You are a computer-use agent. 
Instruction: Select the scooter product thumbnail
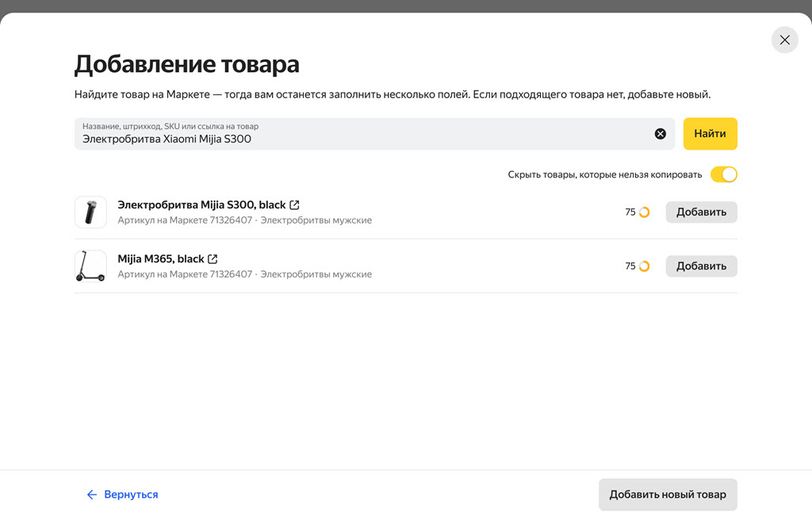point(90,266)
